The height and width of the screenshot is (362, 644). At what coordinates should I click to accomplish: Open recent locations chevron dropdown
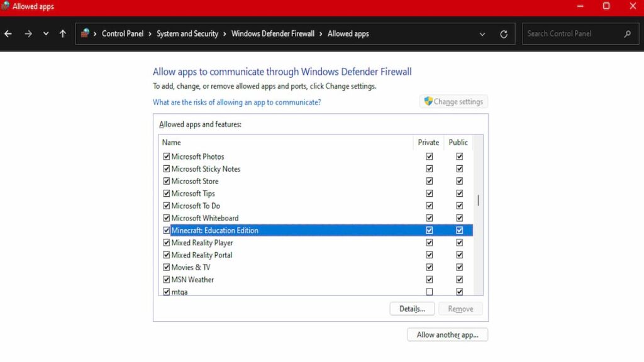tap(45, 34)
